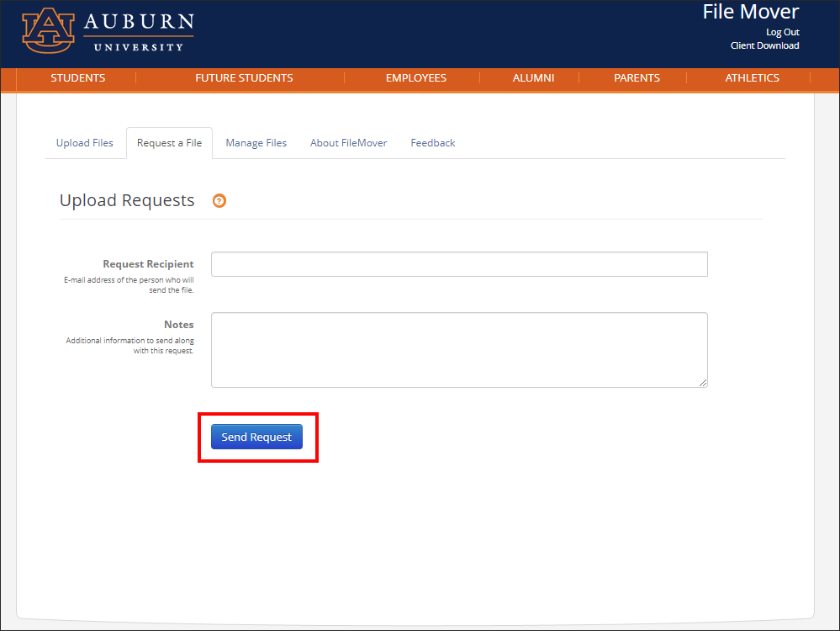Click the Send Request button
This screenshot has width=840, height=631.
point(256,437)
